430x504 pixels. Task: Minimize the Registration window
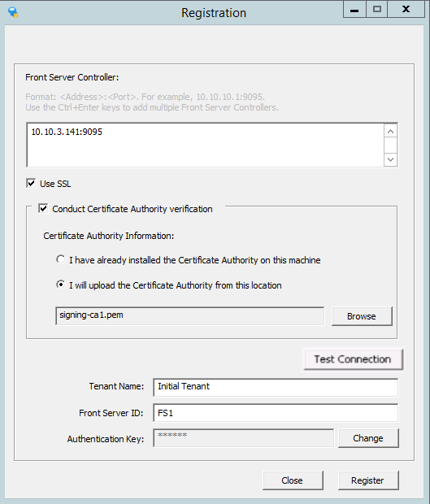pyautogui.click(x=354, y=10)
